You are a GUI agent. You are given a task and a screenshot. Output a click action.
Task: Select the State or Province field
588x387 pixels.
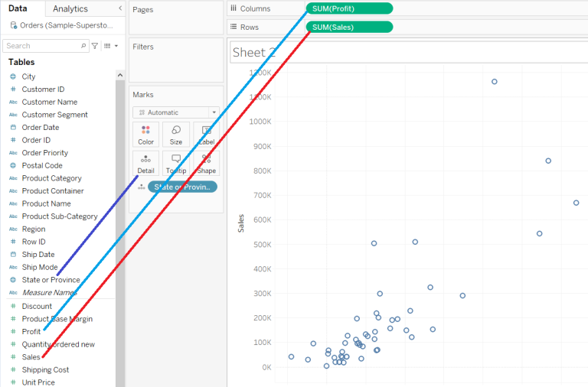pyautogui.click(x=51, y=280)
